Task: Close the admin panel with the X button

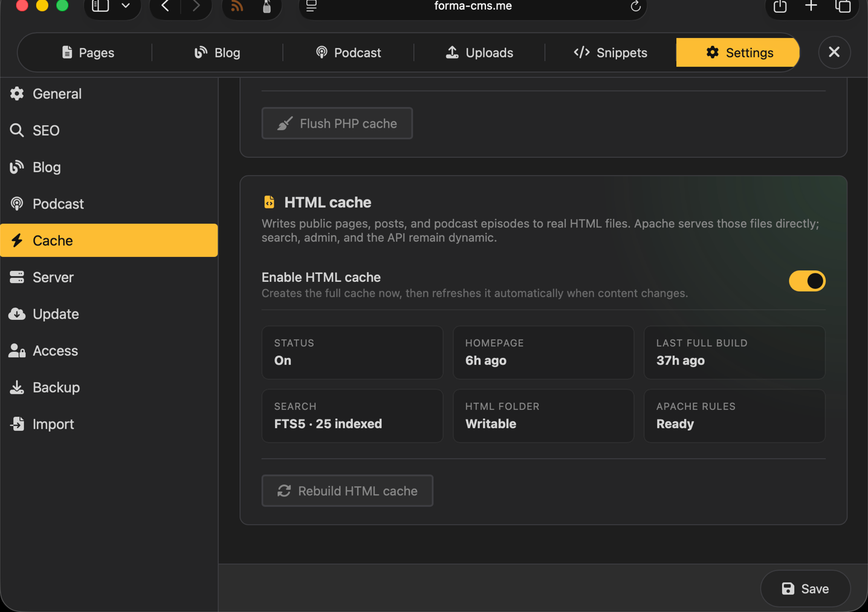Action: pyautogui.click(x=834, y=52)
